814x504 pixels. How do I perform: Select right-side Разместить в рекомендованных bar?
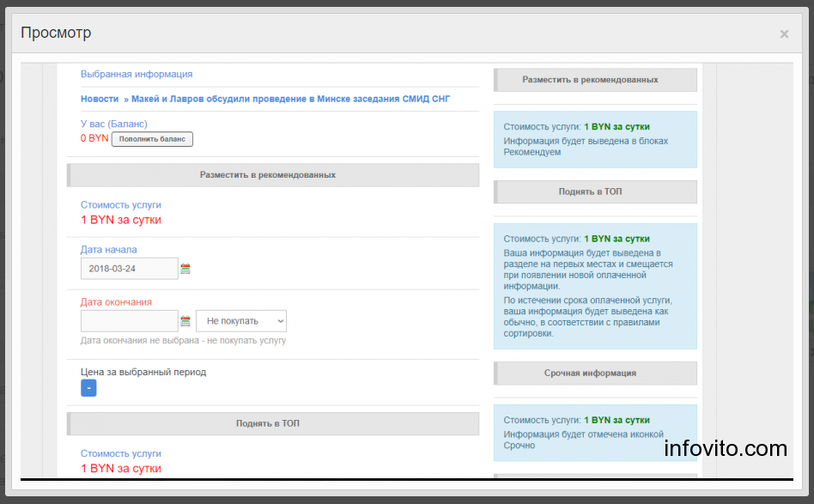pyautogui.click(x=595, y=80)
